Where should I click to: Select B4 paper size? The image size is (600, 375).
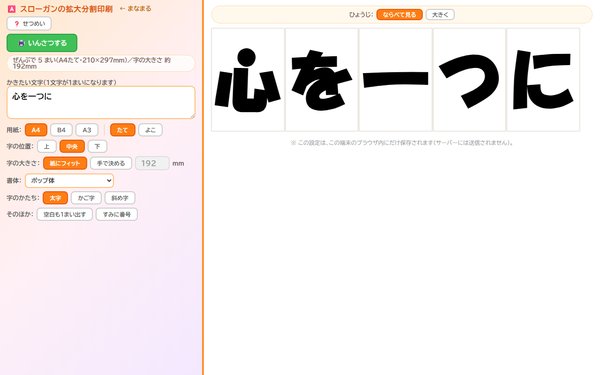[61, 130]
